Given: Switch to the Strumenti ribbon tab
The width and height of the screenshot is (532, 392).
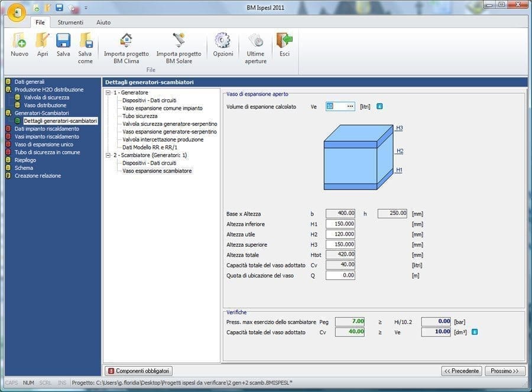Looking at the screenshot, I should (x=70, y=22).
